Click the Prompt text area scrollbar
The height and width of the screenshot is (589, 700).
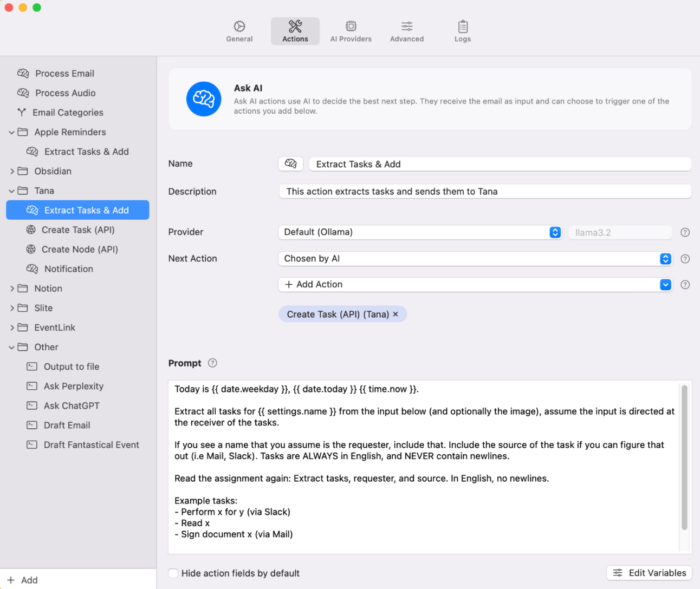coord(684,457)
